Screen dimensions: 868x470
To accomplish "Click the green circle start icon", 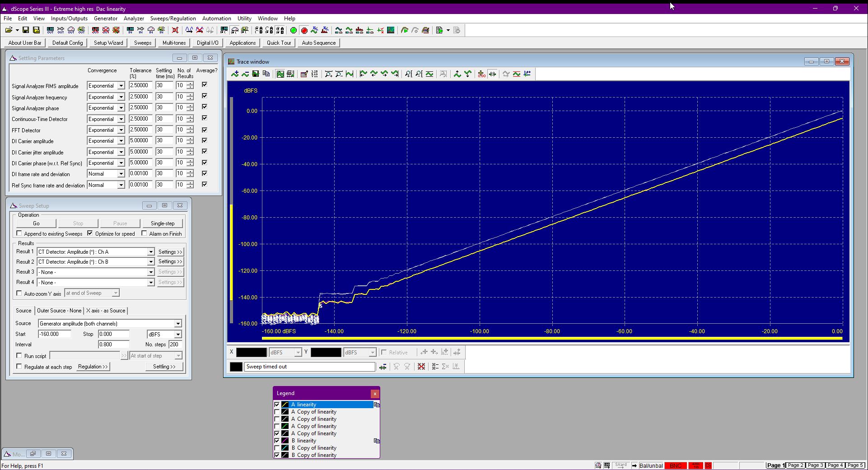I will [293, 30].
